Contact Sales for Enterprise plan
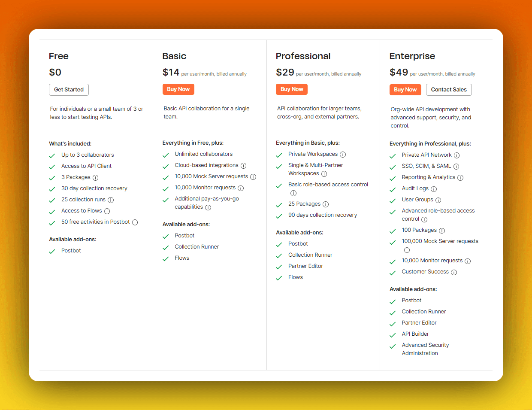 449,90
